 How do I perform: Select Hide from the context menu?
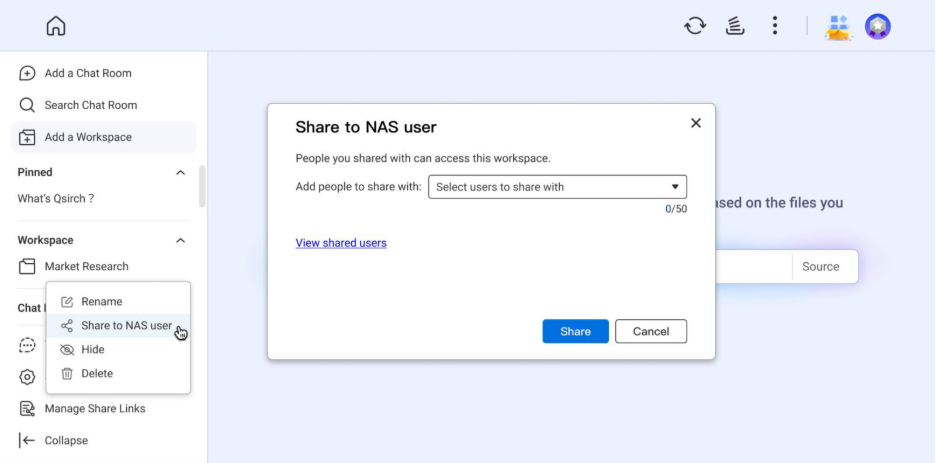click(92, 350)
